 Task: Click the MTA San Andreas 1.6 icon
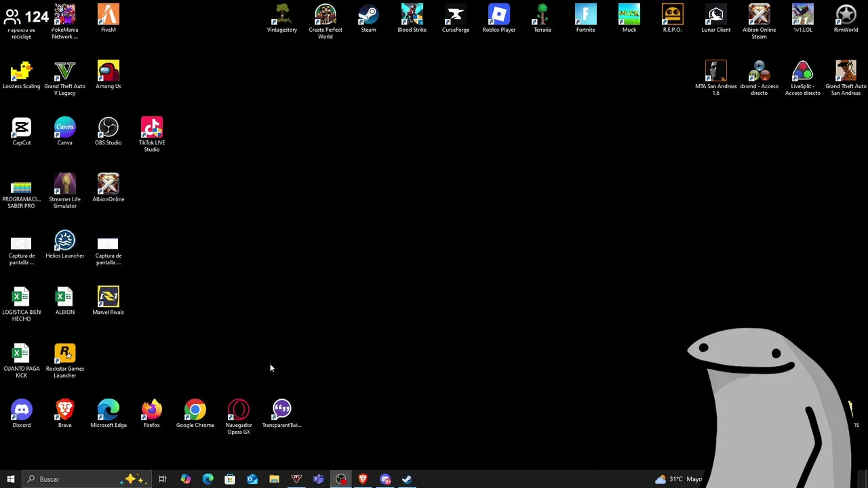716,78
